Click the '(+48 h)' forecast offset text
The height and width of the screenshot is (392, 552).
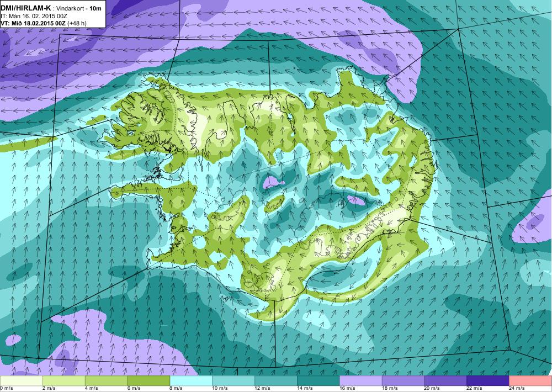pos(77,23)
